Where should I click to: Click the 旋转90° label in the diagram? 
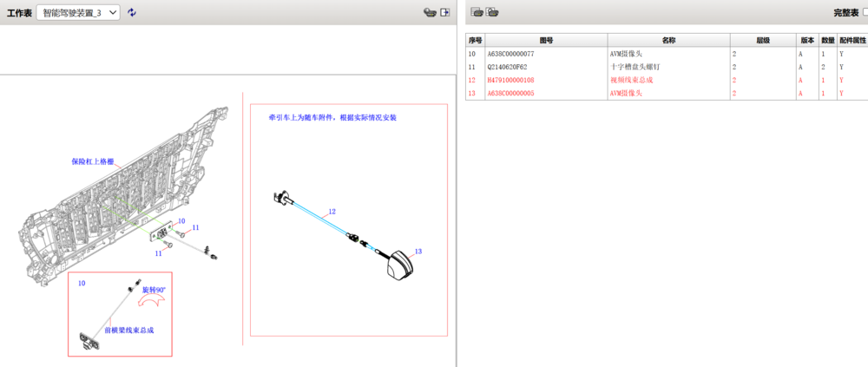(154, 290)
